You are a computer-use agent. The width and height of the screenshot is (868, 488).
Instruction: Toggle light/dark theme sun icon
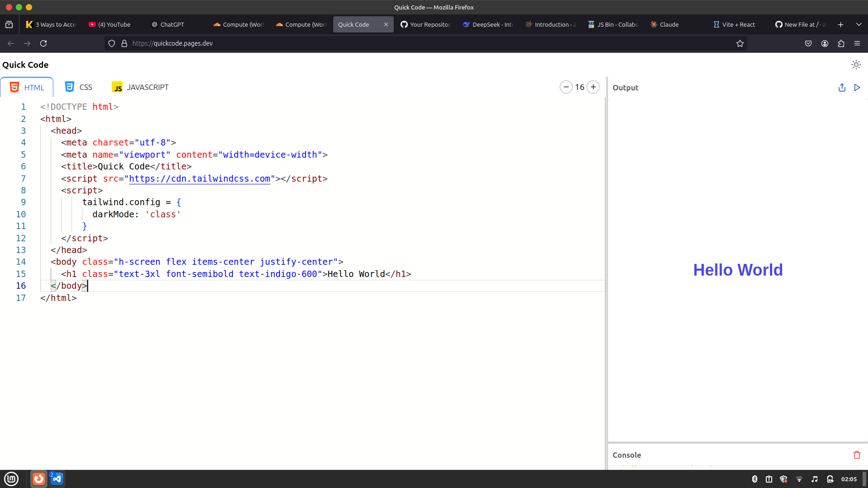click(x=856, y=65)
